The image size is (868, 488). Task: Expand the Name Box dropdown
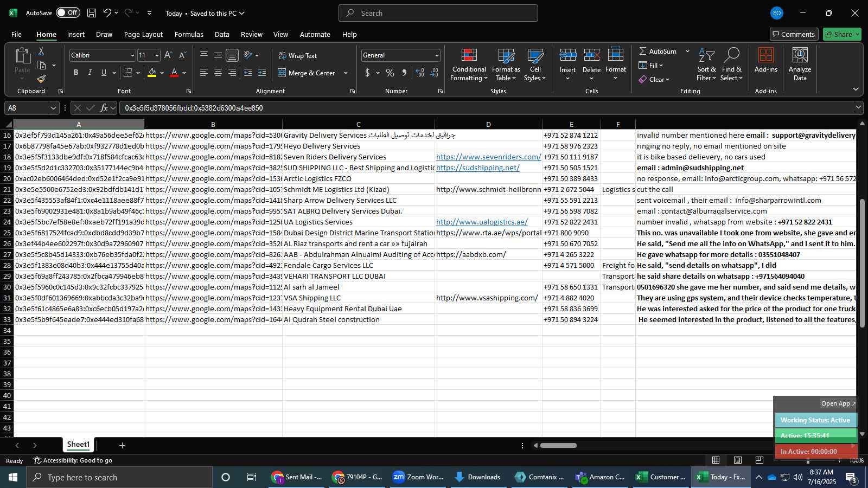[53, 108]
